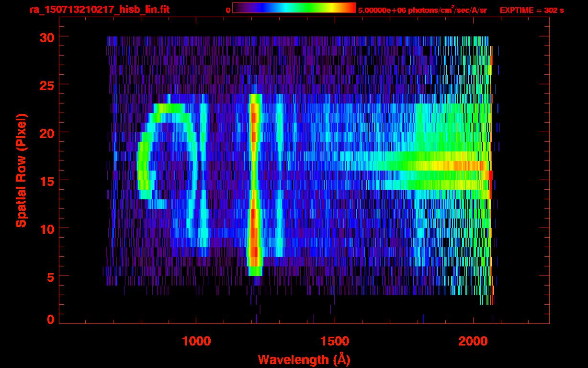Click the 5.00000e+06 photons units label
Screen dimensions: 588x368
point(422,10)
